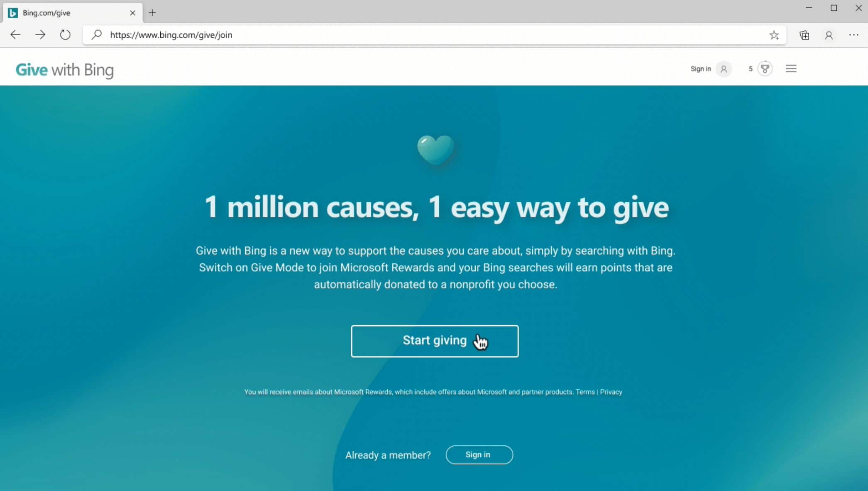Click the Bing.com/give tab
This screenshot has width=868, height=491.
[x=65, y=12]
